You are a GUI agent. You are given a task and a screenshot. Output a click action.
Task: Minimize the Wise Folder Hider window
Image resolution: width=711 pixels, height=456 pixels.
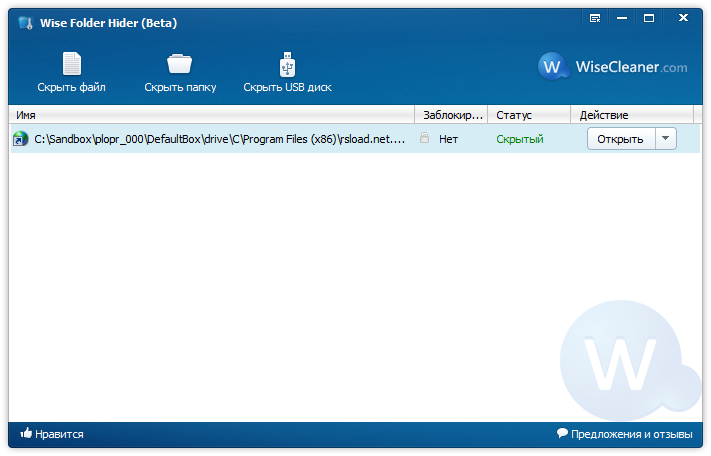[622, 18]
